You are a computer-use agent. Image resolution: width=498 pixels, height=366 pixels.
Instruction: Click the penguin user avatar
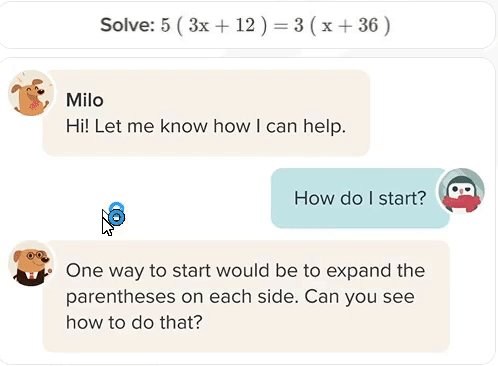click(462, 191)
